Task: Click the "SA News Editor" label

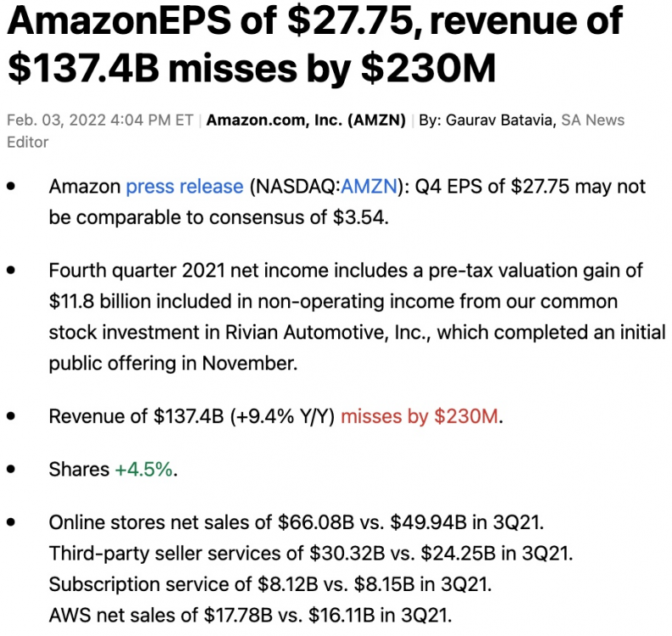Action: pyautogui.click(x=592, y=120)
